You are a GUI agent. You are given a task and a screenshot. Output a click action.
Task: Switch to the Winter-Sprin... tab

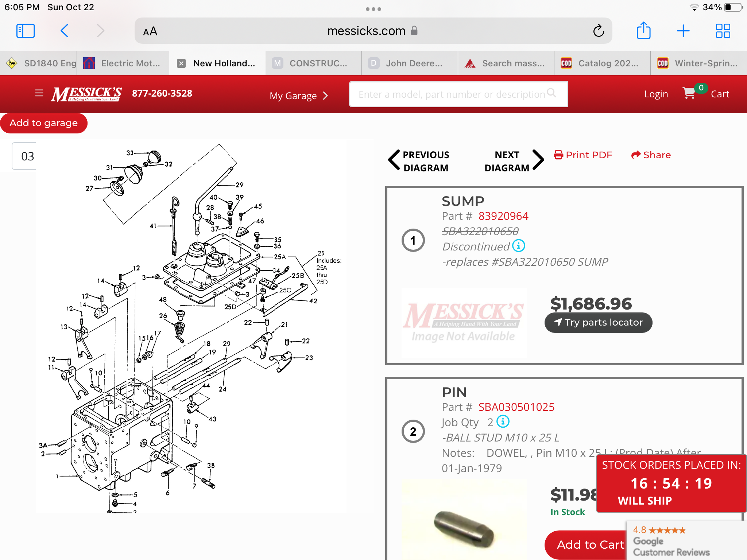click(x=699, y=63)
